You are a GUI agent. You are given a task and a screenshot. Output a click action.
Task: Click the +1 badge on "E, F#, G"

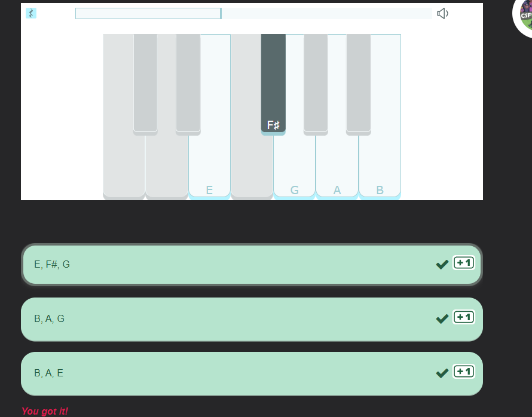(x=464, y=263)
